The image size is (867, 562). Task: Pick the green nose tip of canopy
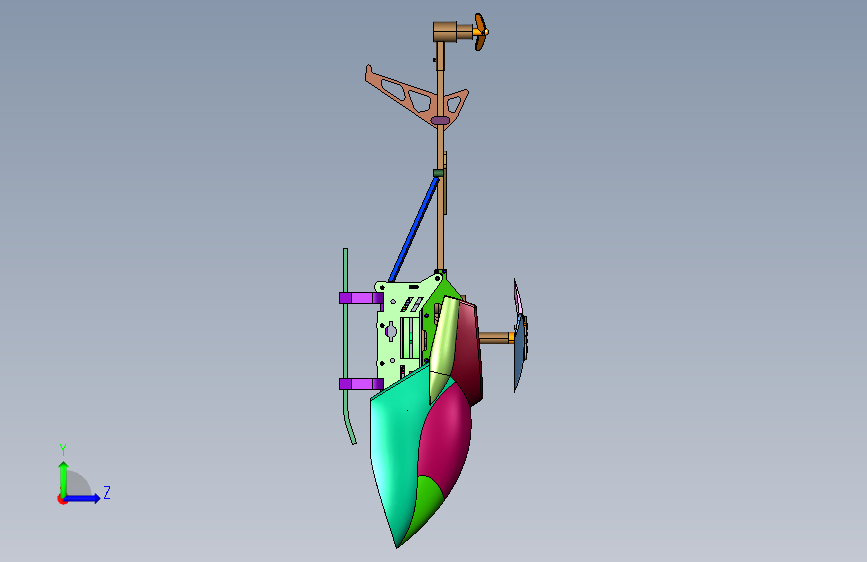(x=423, y=509)
